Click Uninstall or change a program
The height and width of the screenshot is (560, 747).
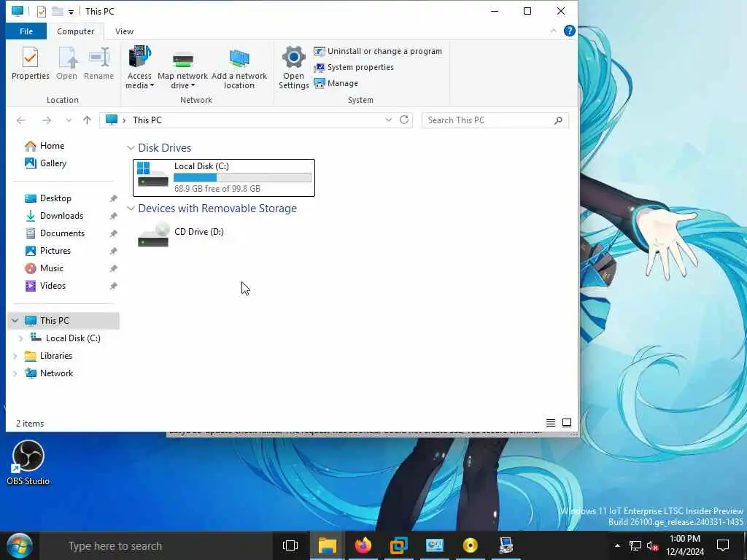tap(379, 51)
